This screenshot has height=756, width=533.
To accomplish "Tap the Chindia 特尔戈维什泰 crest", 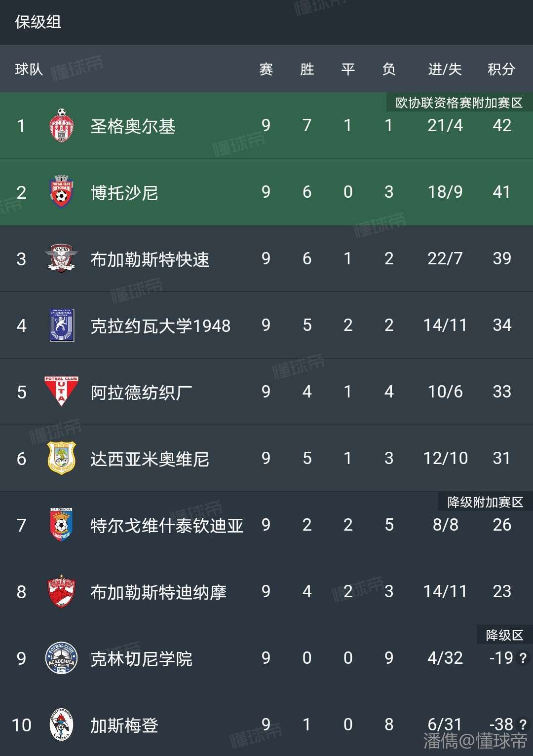I will point(62,525).
